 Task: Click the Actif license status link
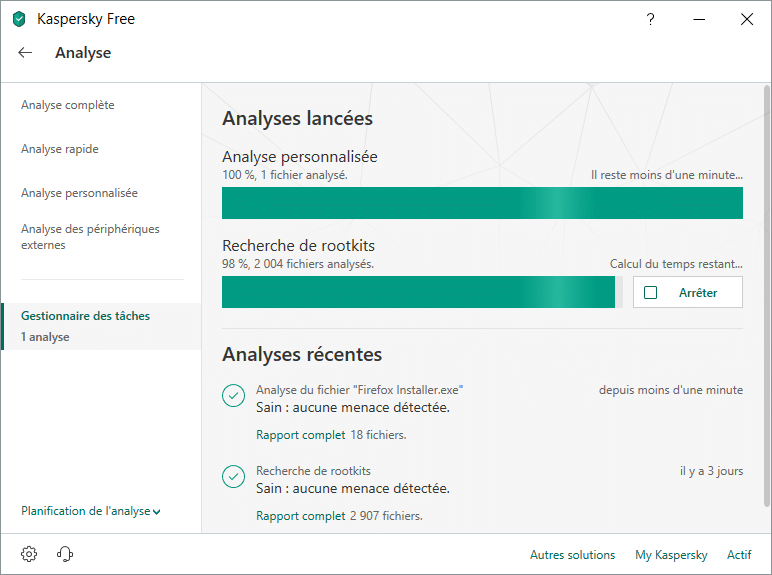(x=739, y=555)
